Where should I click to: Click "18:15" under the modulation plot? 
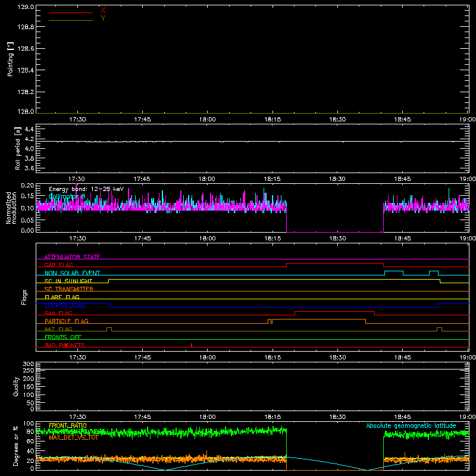(273, 239)
